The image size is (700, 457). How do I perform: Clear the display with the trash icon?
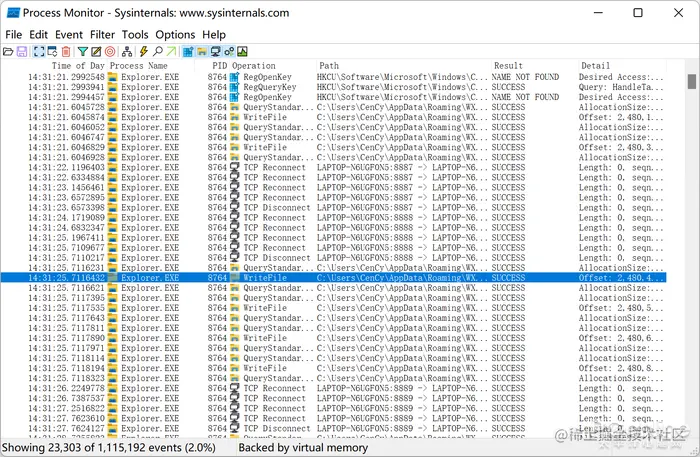66,52
